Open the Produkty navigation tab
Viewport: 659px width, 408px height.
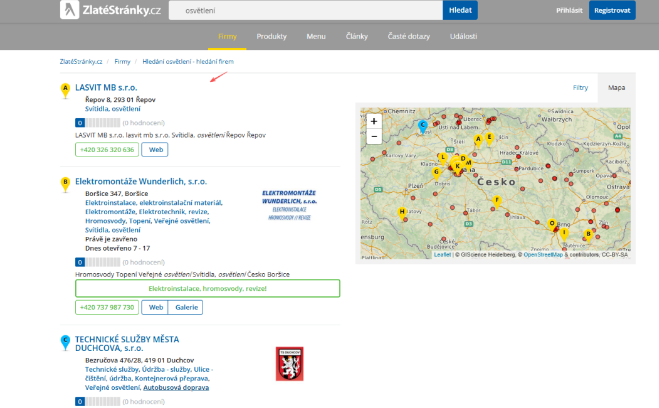coord(271,36)
